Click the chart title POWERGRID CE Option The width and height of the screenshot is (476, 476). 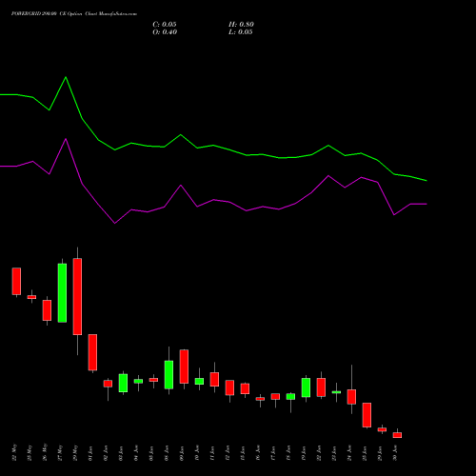tap(74, 14)
